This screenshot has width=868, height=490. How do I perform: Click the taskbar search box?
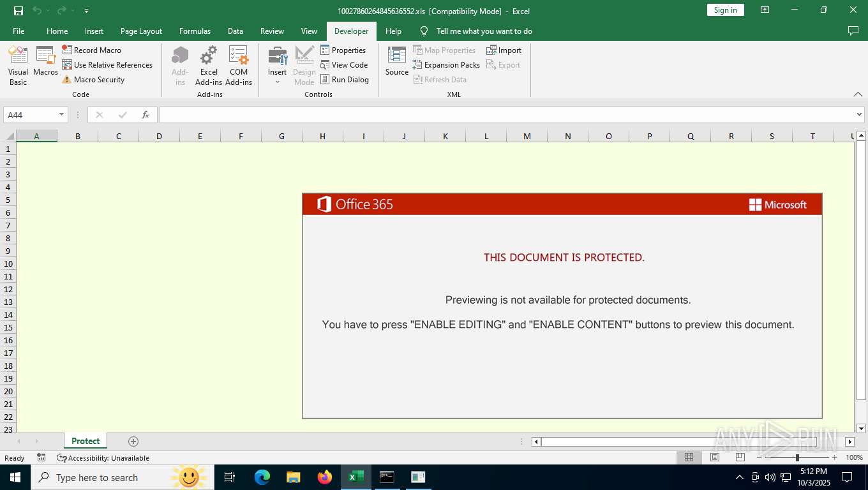coord(122,477)
